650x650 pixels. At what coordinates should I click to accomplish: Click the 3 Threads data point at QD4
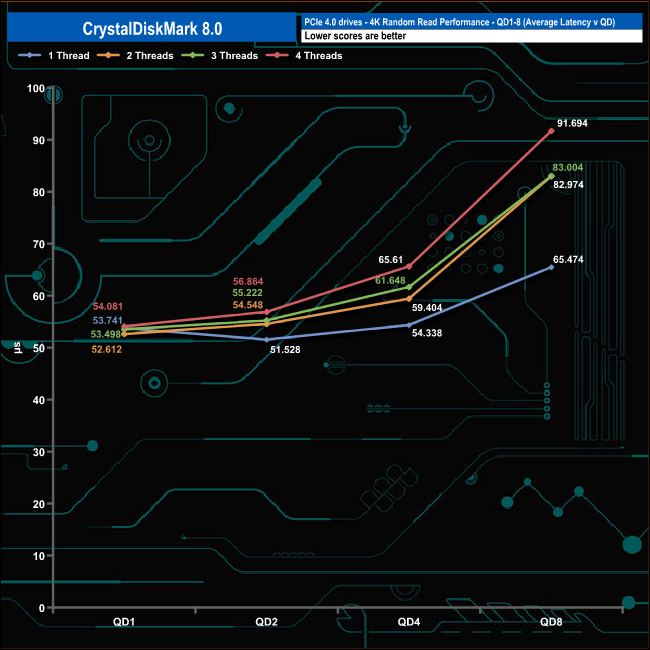409,287
